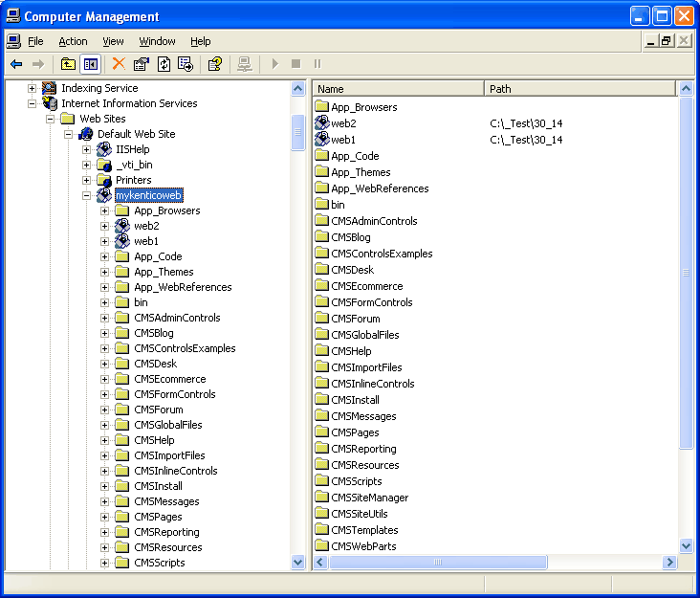This screenshot has width=700, height=598.
Task: Sort by the Path column header
Action: 580,89
